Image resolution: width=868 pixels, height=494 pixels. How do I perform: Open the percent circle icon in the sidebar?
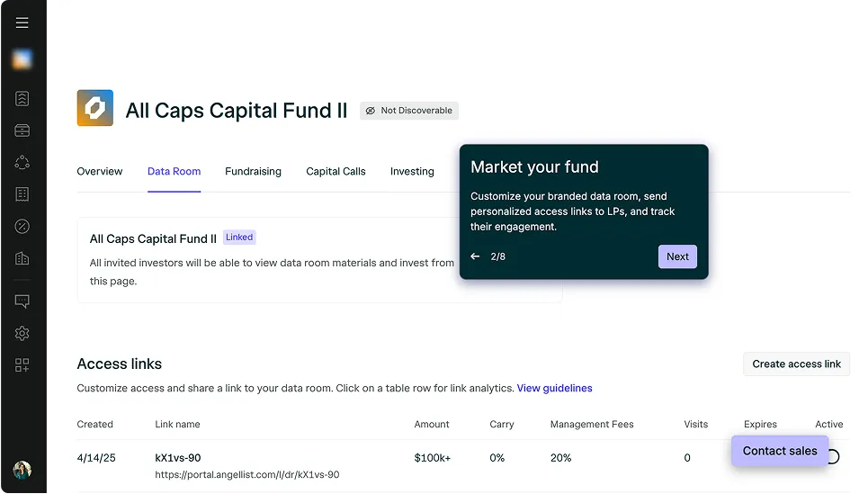coord(22,227)
